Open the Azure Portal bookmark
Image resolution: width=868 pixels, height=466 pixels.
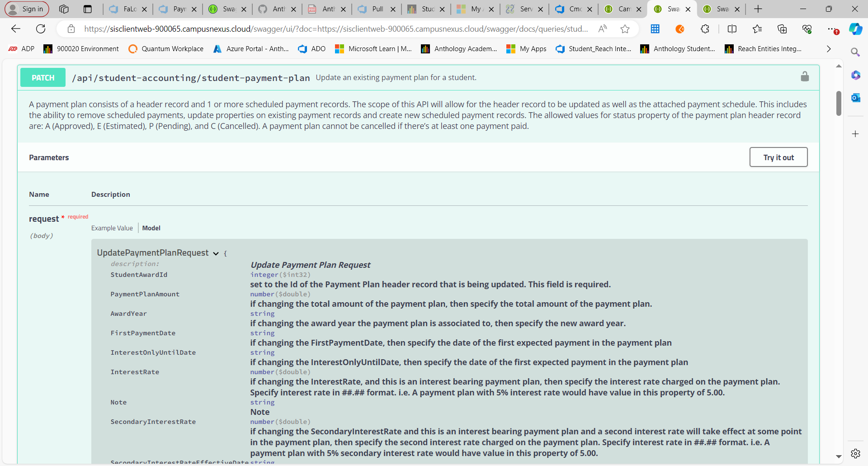click(x=251, y=49)
